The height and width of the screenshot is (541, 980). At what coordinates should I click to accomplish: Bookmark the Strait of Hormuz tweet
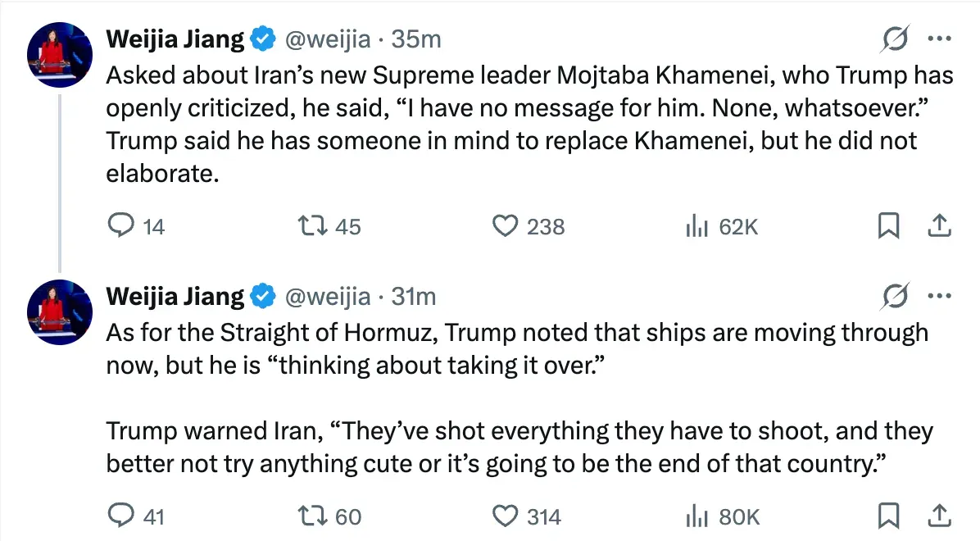[x=888, y=516]
